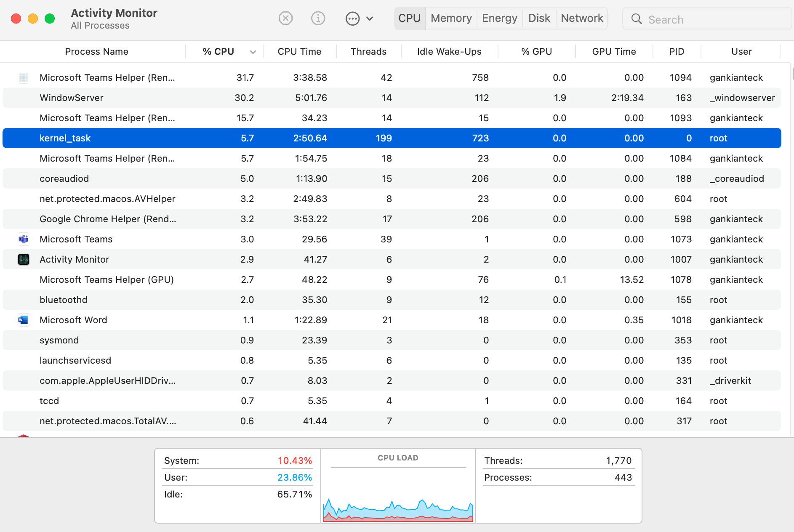Switch to the Memory tab
This screenshot has height=532, width=794.
pyautogui.click(x=451, y=18)
